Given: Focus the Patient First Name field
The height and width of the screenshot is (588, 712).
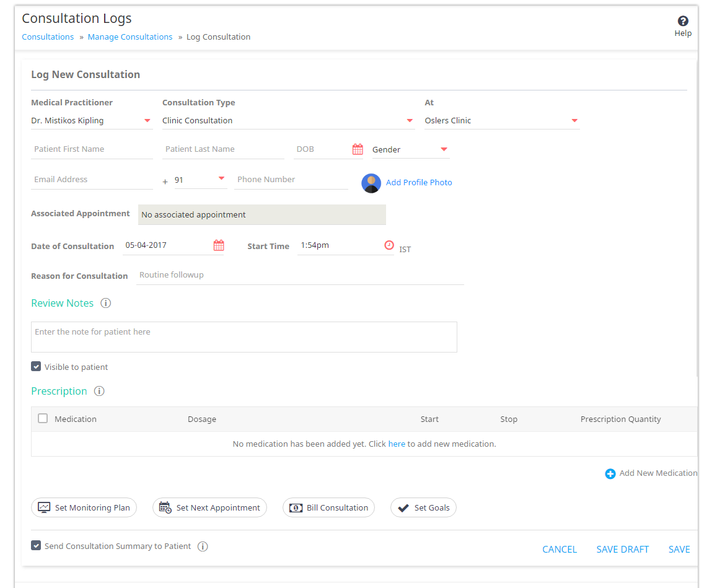Looking at the screenshot, I should (x=92, y=149).
